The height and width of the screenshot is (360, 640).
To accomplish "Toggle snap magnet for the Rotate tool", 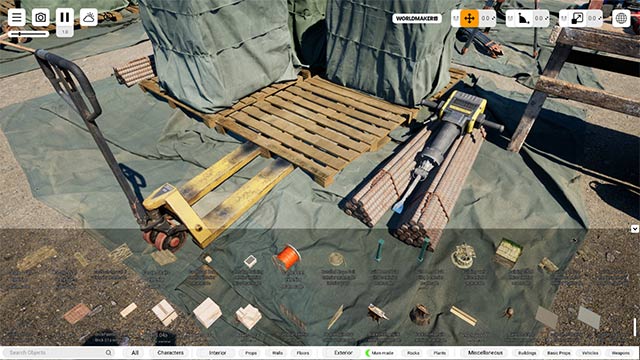I will 510,18.
